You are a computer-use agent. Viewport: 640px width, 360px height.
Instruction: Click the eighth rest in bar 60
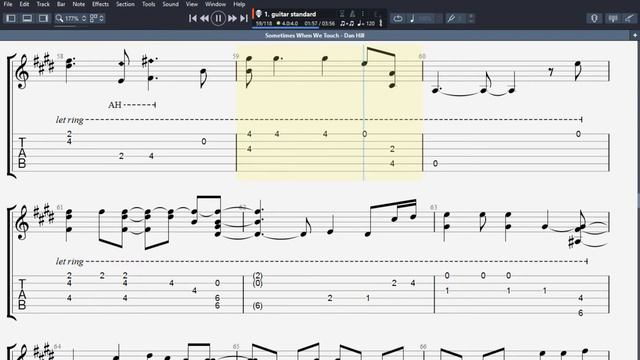click(x=551, y=73)
